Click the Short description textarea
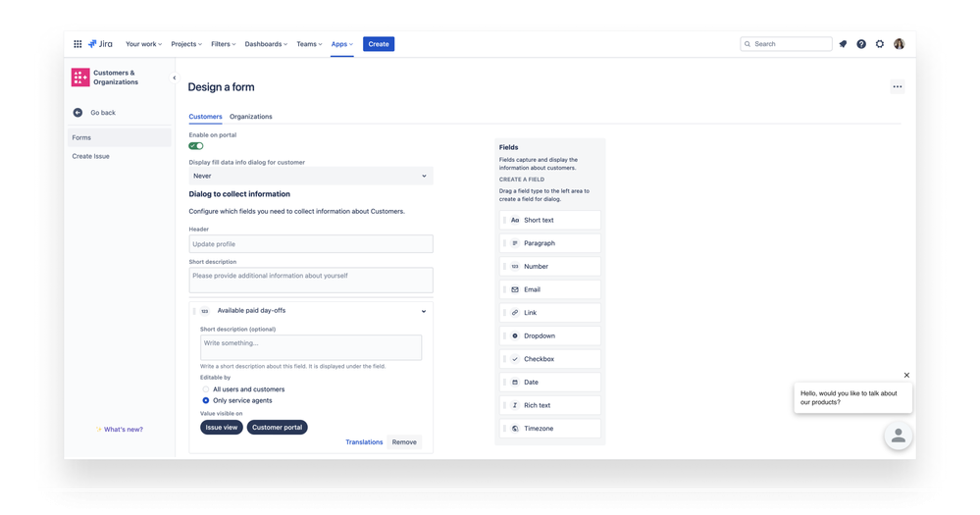980x515 pixels. pyautogui.click(x=311, y=280)
